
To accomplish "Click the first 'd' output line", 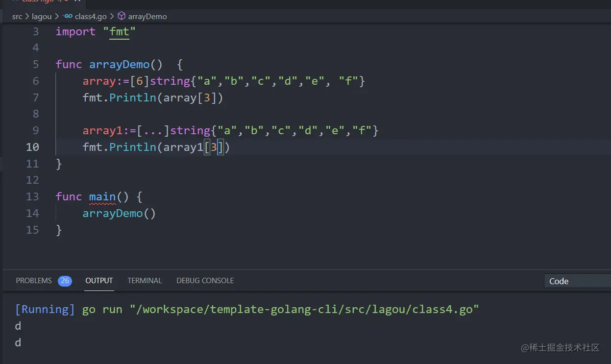I will pos(18,326).
